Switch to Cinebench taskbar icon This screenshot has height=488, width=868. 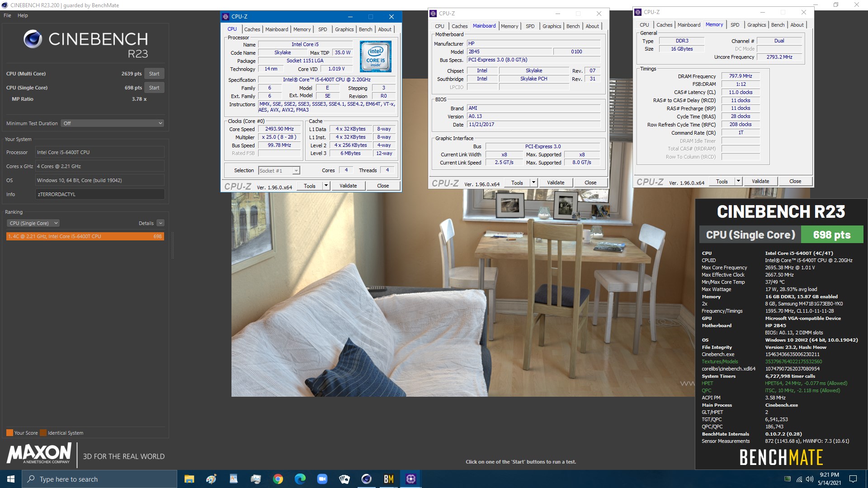(x=367, y=479)
